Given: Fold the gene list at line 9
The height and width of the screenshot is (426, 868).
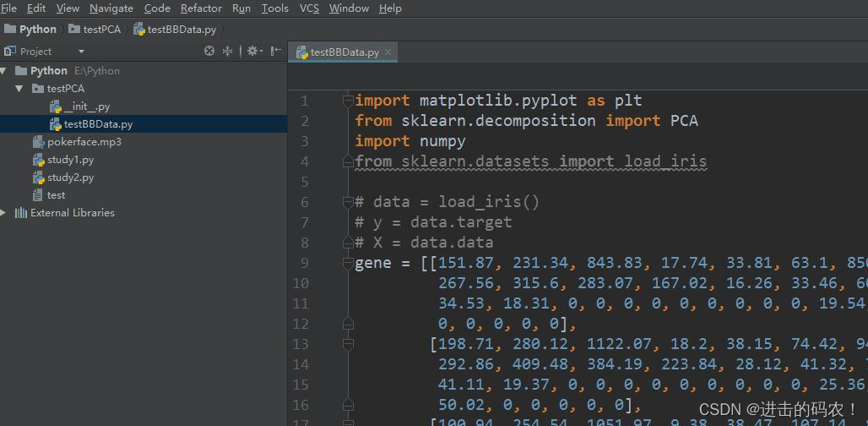Looking at the screenshot, I should [348, 263].
